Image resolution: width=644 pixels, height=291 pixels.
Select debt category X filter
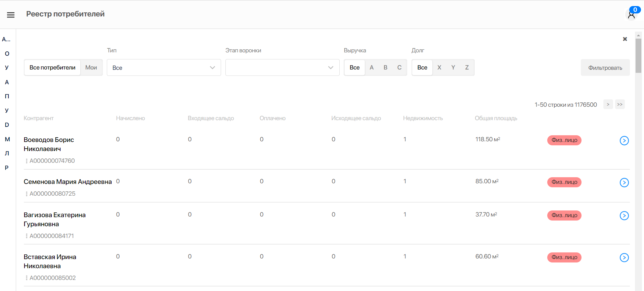point(439,67)
